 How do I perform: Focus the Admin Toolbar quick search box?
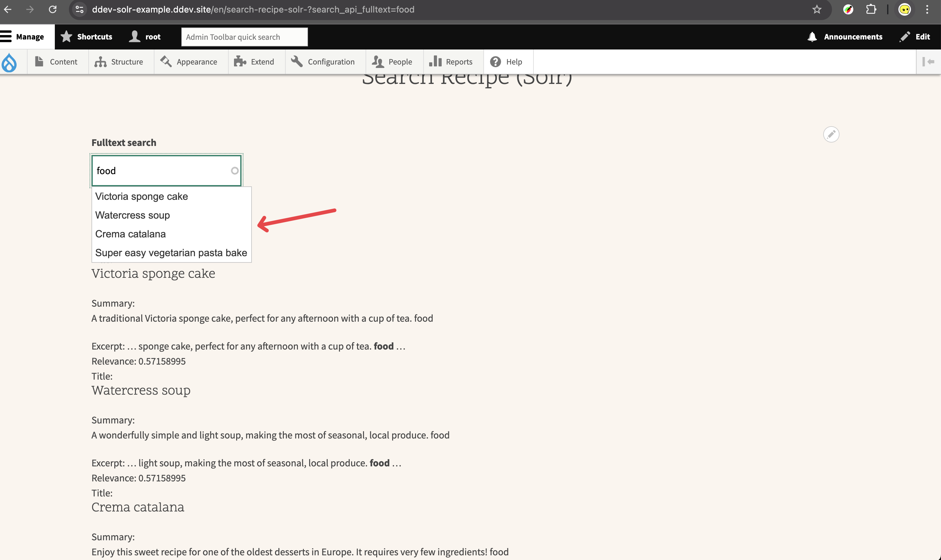(x=244, y=37)
